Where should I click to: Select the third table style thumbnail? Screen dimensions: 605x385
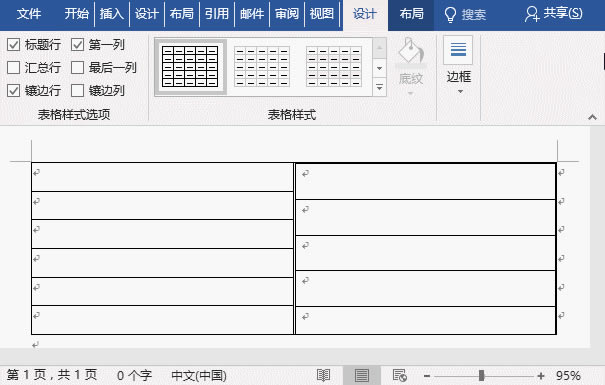point(334,67)
